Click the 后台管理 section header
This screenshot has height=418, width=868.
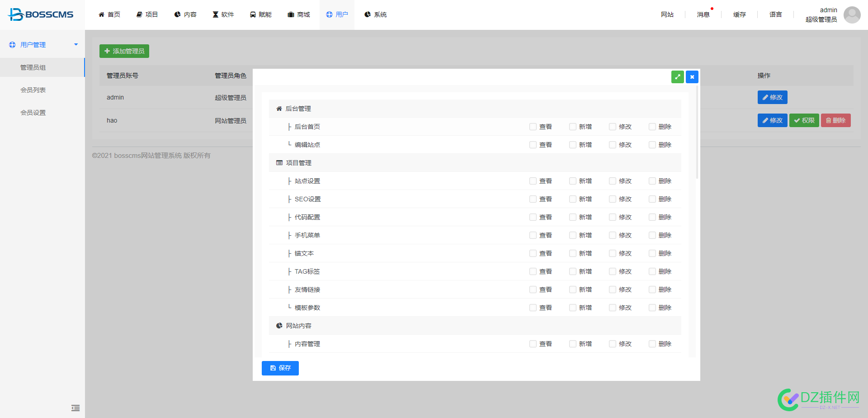tap(475, 109)
